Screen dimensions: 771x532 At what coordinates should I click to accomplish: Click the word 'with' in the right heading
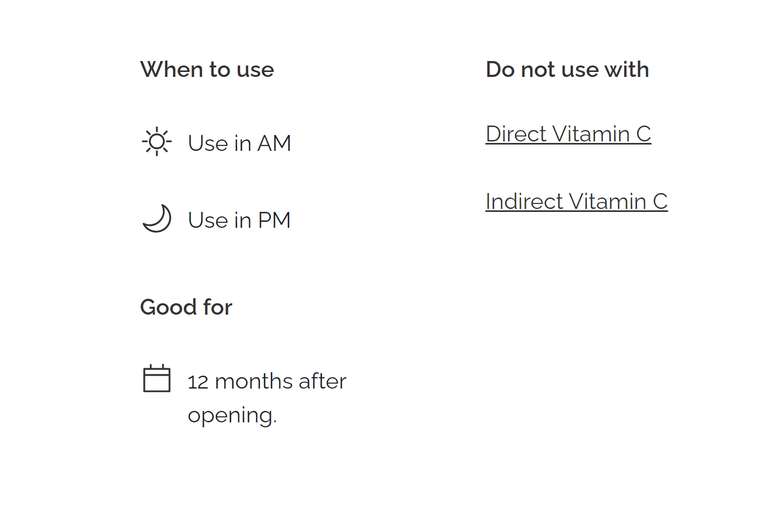pyautogui.click(x=627, y=69)
